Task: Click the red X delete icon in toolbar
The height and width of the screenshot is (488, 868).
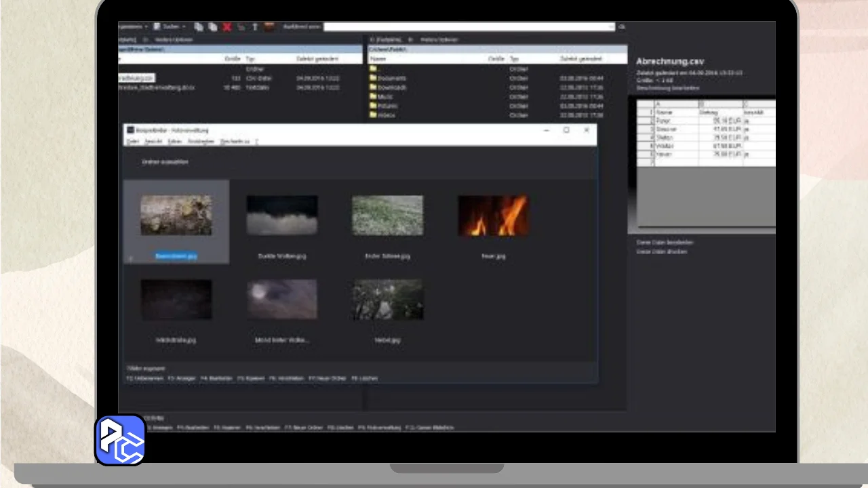Action: pyautogui.click(x=226, y=27)
